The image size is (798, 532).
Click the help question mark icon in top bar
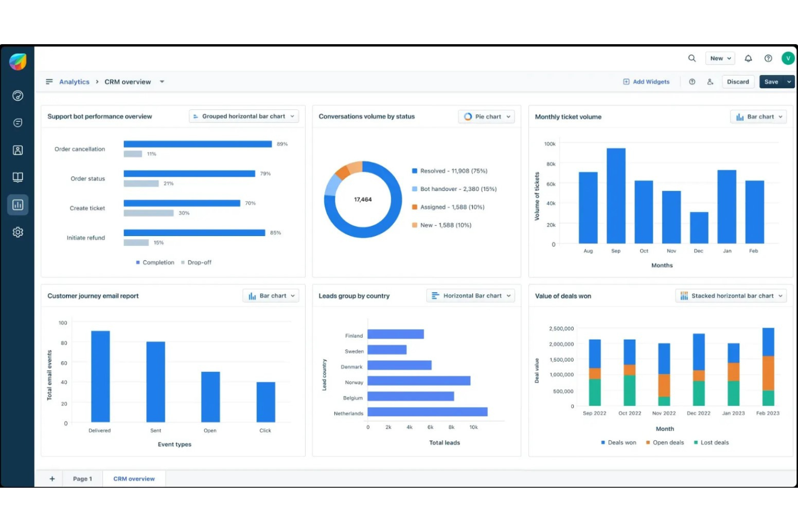tap(768, 58)
